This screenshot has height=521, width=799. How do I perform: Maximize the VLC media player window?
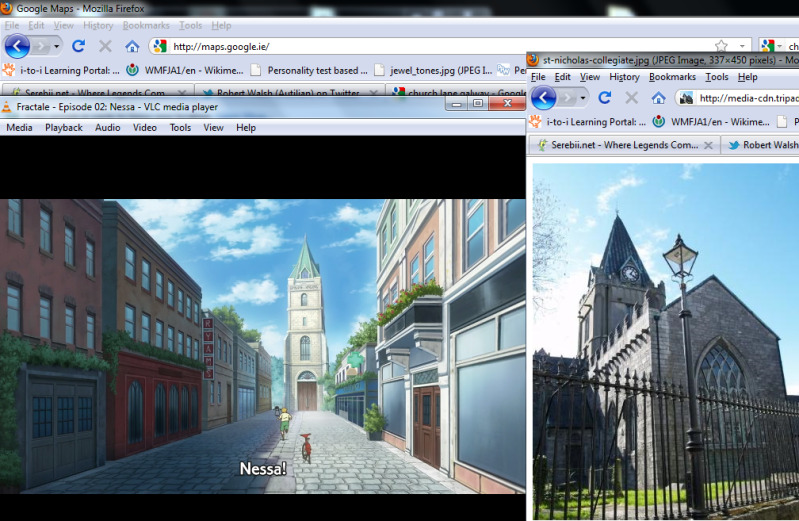[478, 103]
